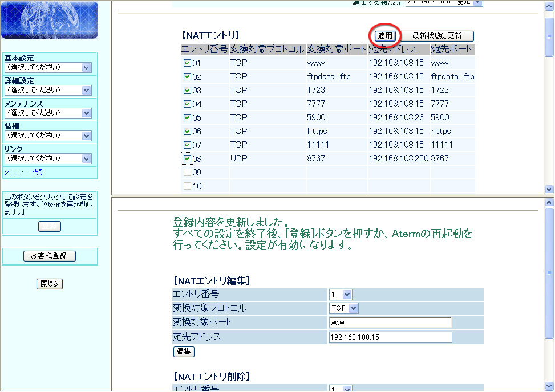Click the 【NATエントリ削除】 heading
The image size is (555, 392).
pyautogui.click(x=212, y=377)
